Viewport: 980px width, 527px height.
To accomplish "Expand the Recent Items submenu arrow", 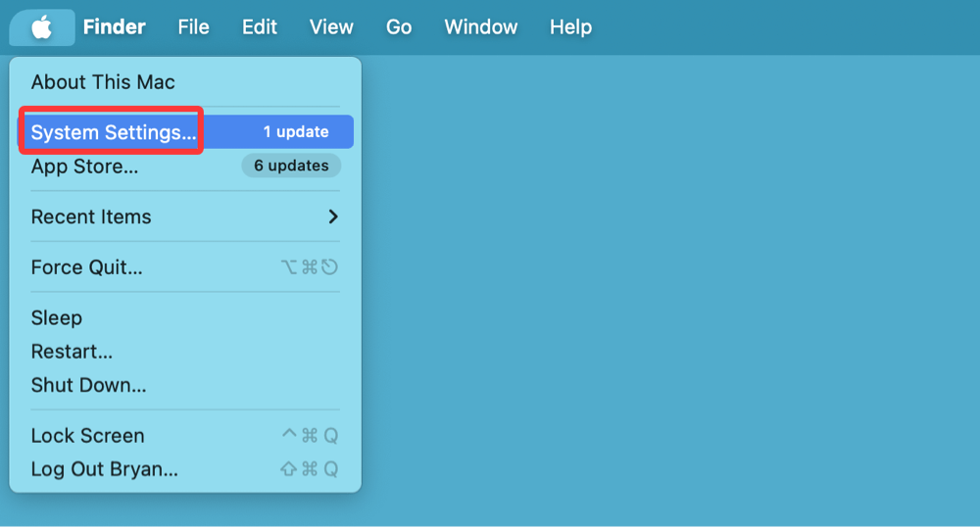I will [333, 216].
